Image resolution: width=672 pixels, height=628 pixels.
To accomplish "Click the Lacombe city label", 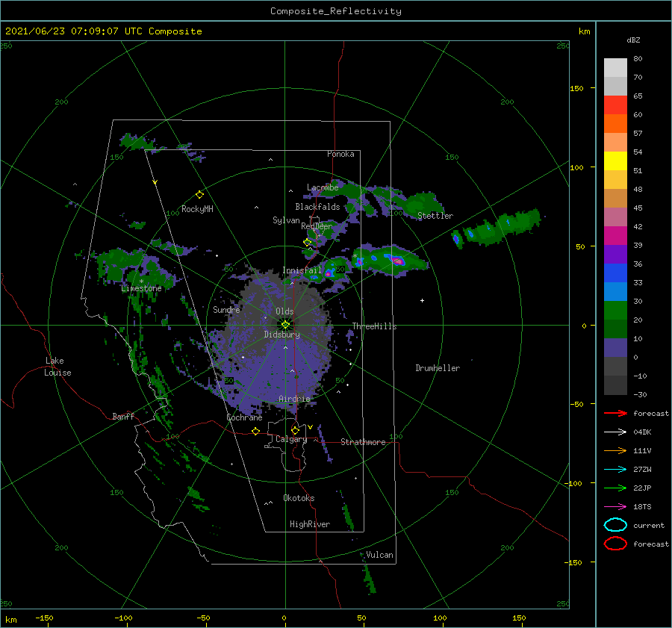I will (x=323, y=187).
